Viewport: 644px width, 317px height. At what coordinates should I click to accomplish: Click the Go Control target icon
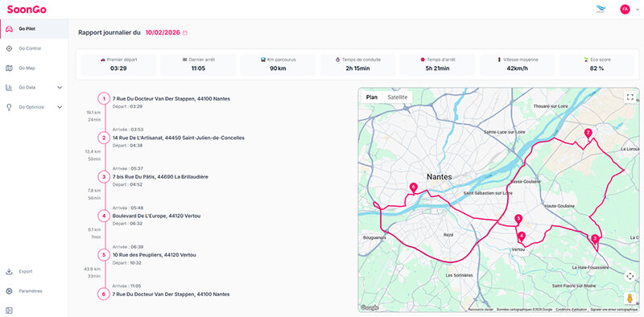click(9, 48)
